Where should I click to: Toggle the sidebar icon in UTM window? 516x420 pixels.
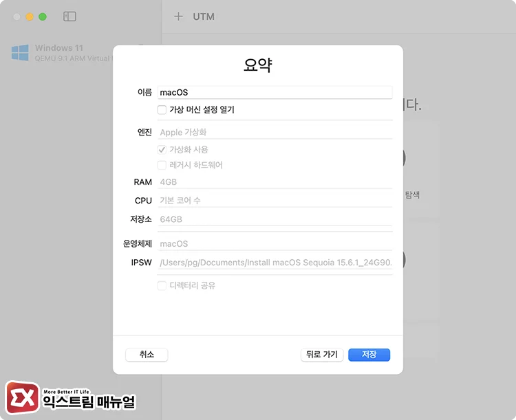click(x=69, y=16)
